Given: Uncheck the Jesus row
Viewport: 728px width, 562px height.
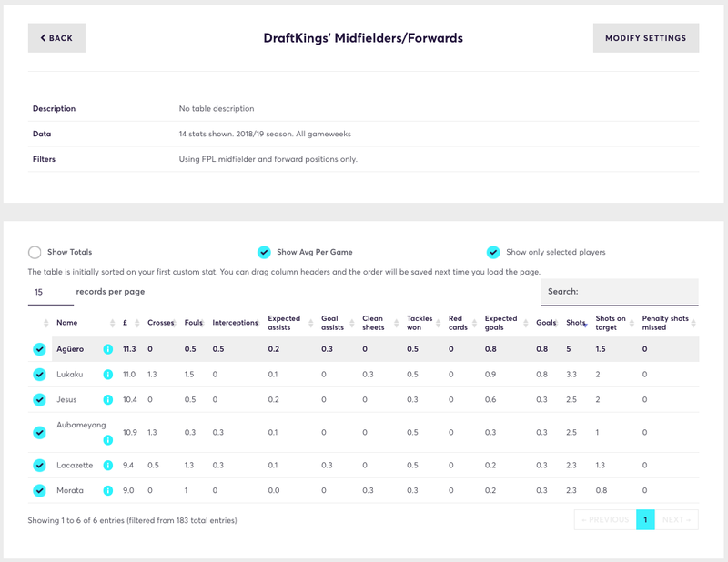Looking at the screenshot, I should coord(39,399).
